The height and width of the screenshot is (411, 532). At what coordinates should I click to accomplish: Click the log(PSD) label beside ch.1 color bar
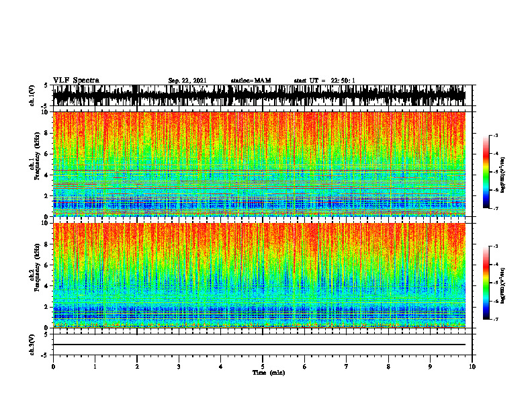coord(503,175)
